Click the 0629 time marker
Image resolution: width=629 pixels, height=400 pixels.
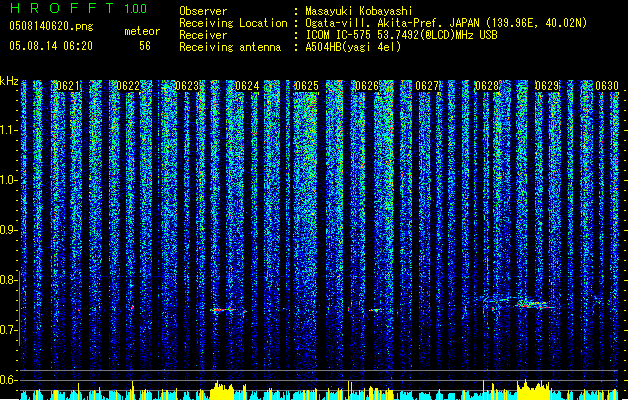[547, 86]
